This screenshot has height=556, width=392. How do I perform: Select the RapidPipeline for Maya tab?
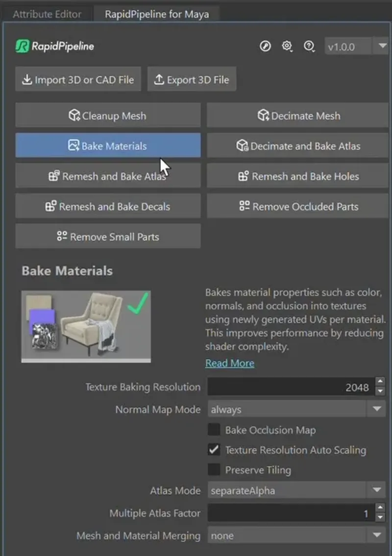coord(156,14)
